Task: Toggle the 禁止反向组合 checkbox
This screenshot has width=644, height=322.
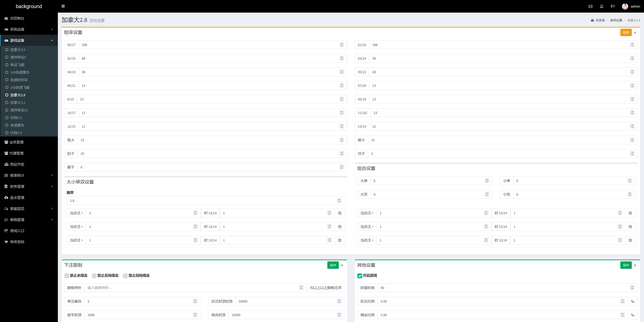Action: click(x=94, y=276)
